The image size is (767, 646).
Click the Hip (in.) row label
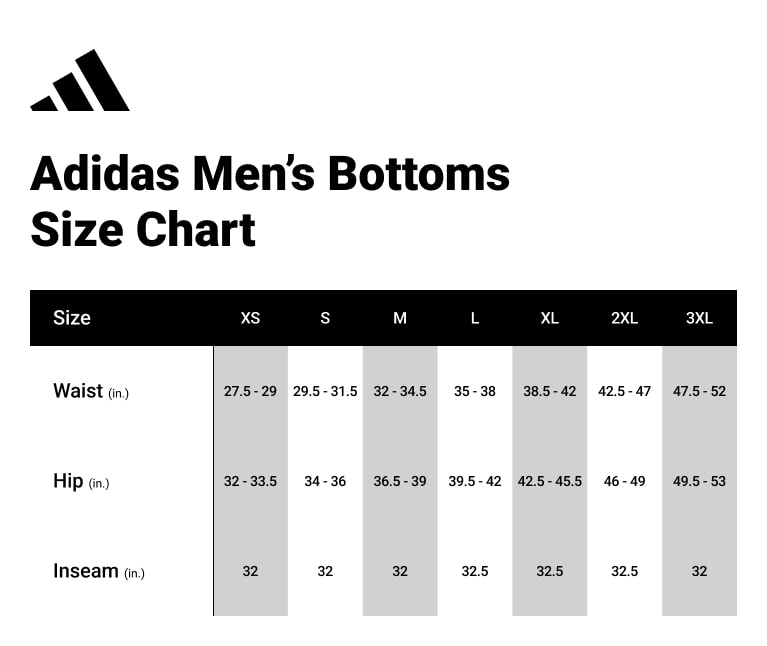(x=81, y=481)
